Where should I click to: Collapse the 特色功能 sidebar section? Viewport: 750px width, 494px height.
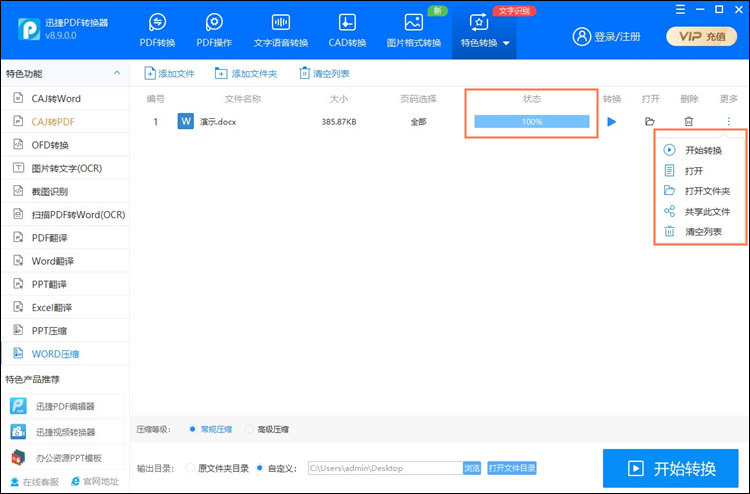click(x=117, y=74)
